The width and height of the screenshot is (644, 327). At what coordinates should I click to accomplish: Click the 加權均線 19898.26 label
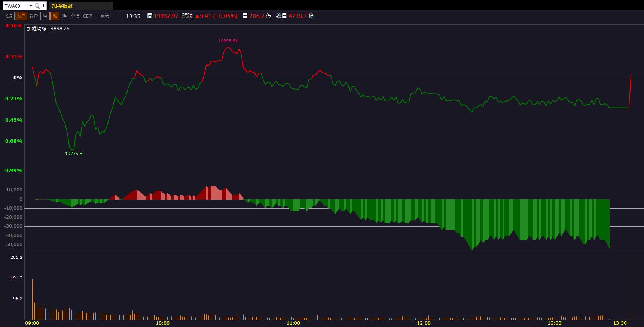coord(48,28)
